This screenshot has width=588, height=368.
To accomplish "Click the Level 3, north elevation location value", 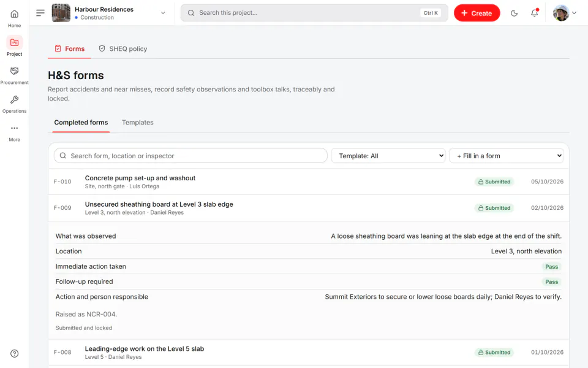I will click(x=526, y=251).
